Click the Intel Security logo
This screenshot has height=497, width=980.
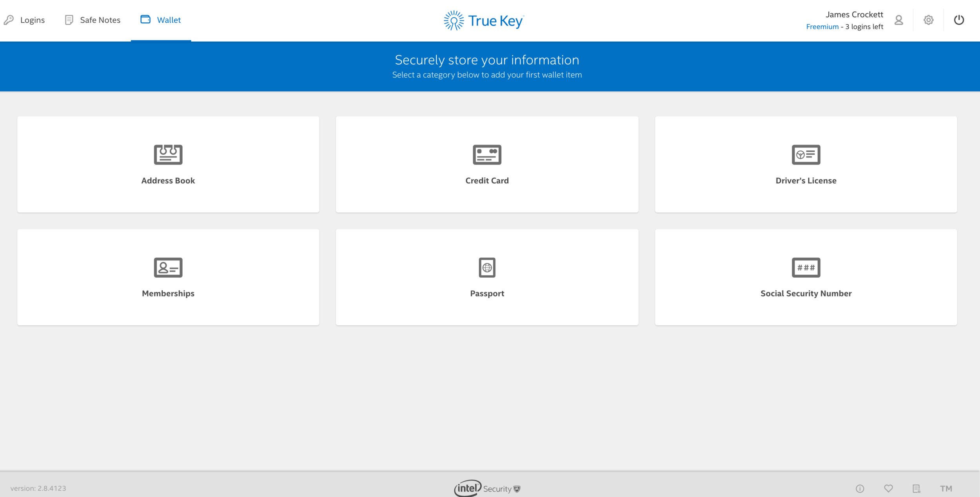486,488
